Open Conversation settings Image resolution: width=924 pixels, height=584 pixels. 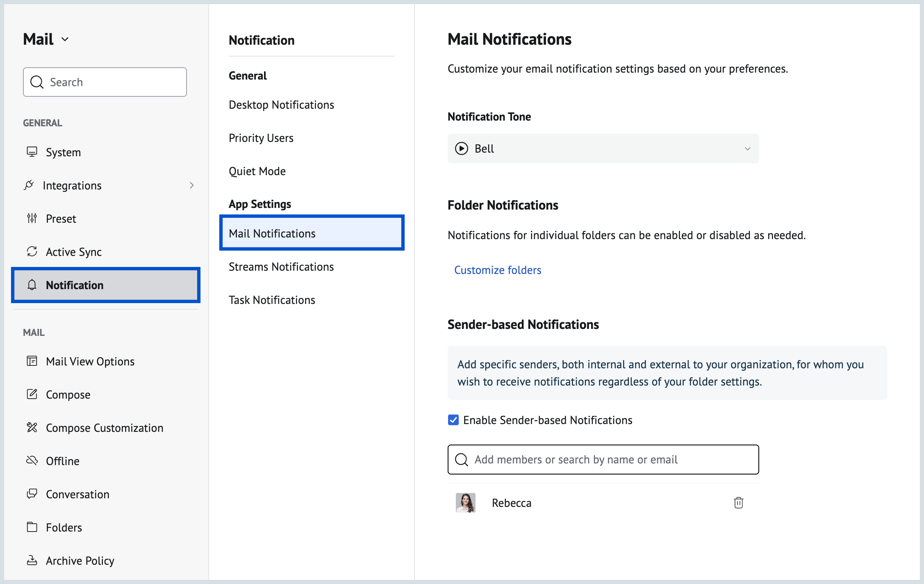coord(77,494)
